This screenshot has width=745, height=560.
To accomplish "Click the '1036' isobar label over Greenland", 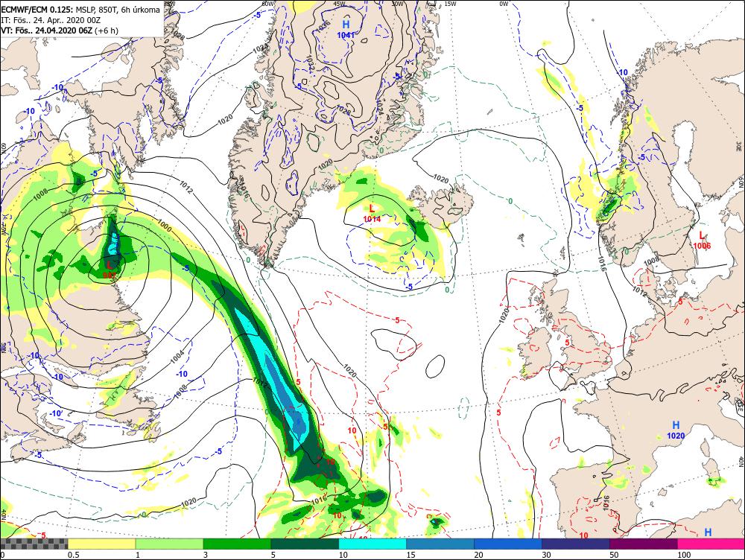I will (x=323, y=25).
